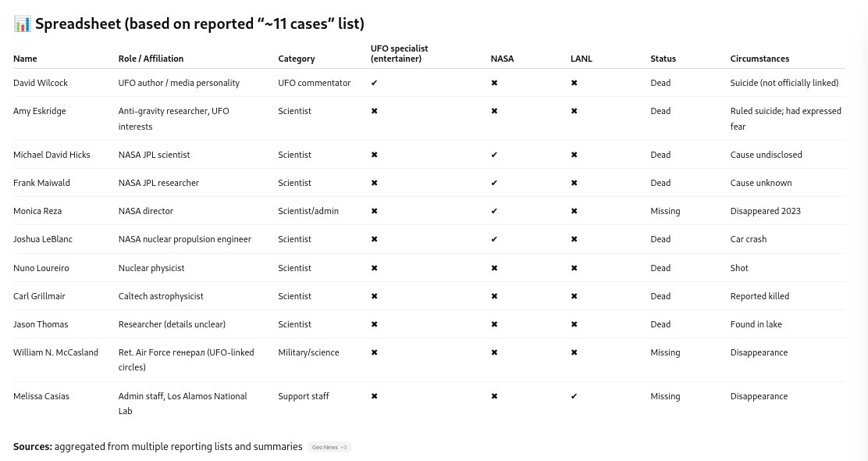Click the LANL cross mark for David Wilcock
The width and height of the screenshot is (868, 461).
(x=574, y=83)
